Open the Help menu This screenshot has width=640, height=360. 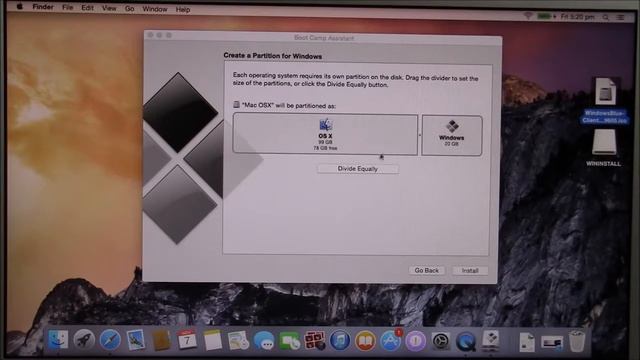click(183, 9)
